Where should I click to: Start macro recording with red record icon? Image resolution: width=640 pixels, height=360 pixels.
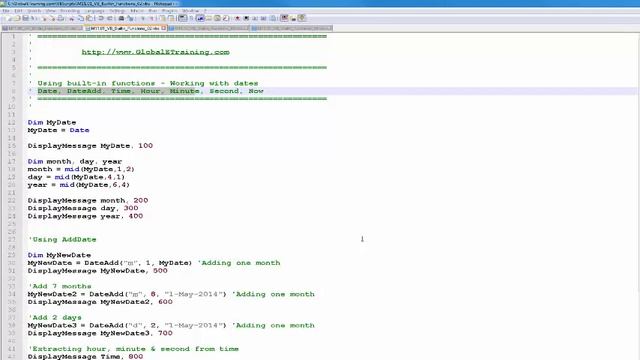[237, 18]
